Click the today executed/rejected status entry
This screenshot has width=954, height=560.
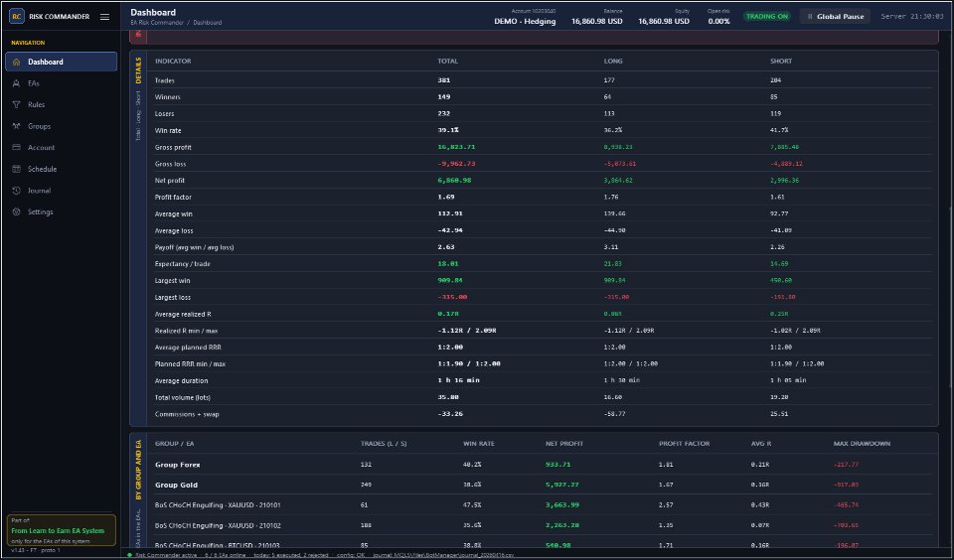pyautogui.click(x=291, y=555)
